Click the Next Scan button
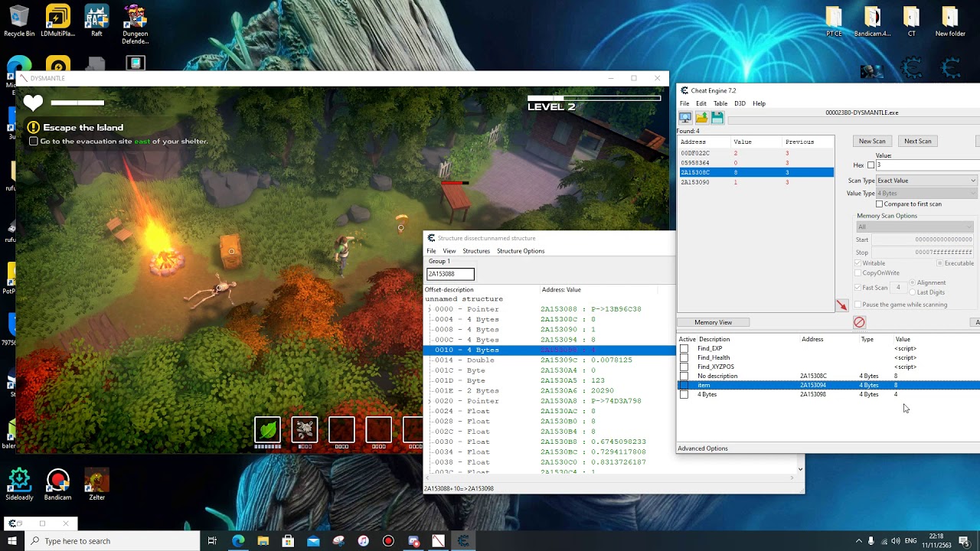 [918, 141]
